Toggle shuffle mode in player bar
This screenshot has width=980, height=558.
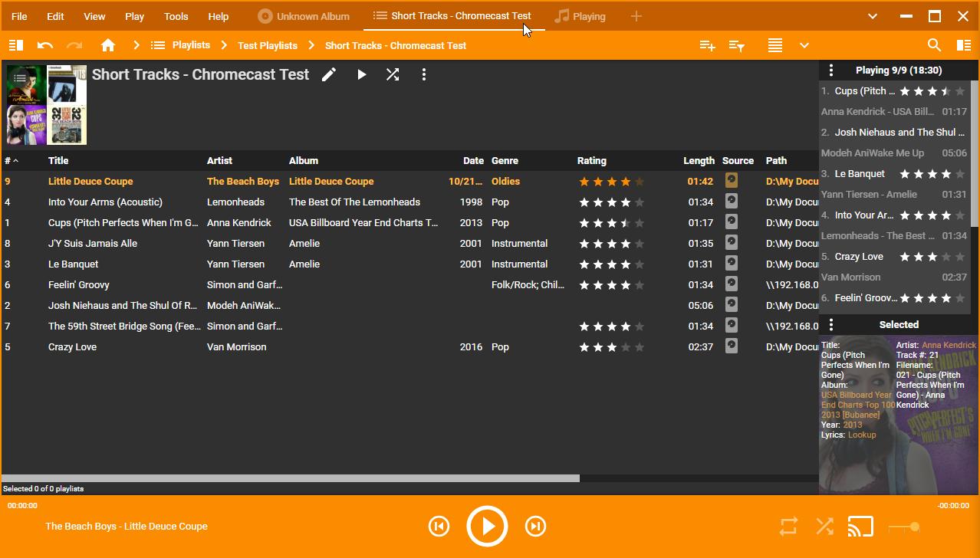point(824,527)
